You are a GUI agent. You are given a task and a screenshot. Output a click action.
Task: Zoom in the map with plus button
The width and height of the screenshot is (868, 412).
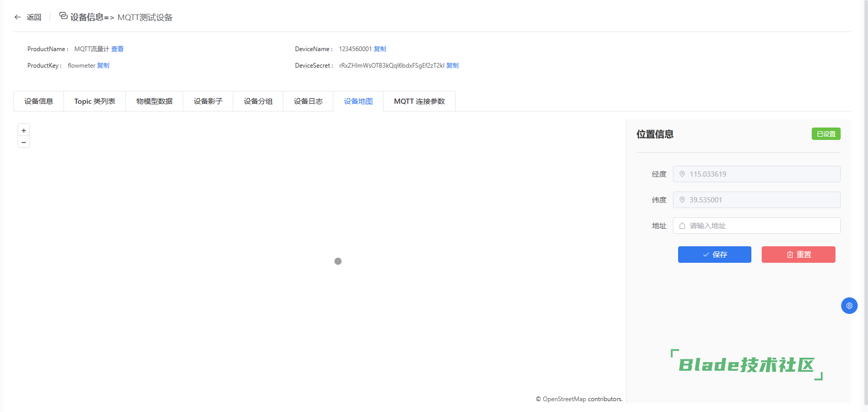click(24, 130)
